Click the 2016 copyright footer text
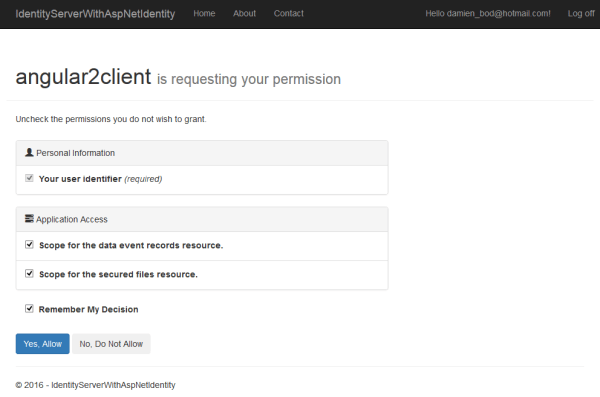Image resolution: width=600 pixels, height=397 pixels. (95, 385)
